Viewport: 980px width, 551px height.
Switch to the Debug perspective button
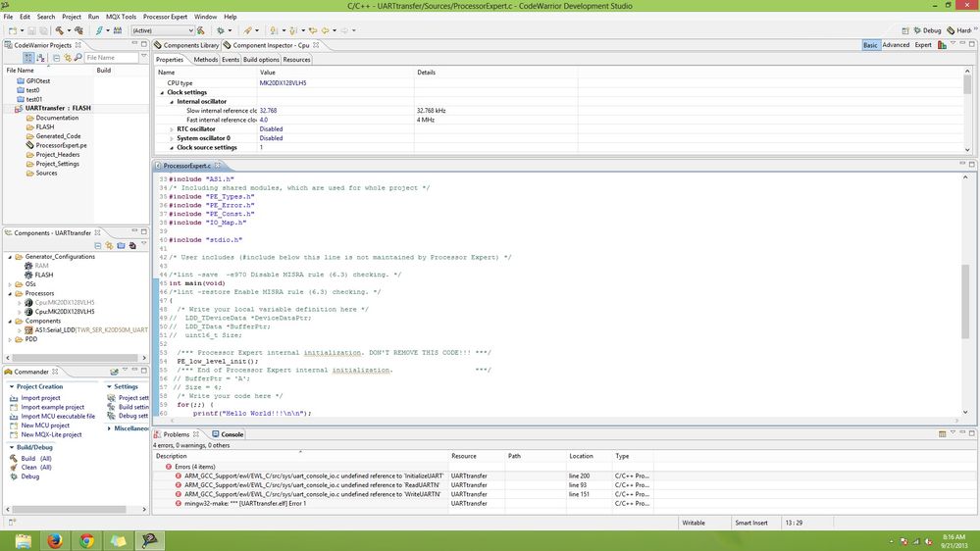pyautogui.click(x=927, y=30)
